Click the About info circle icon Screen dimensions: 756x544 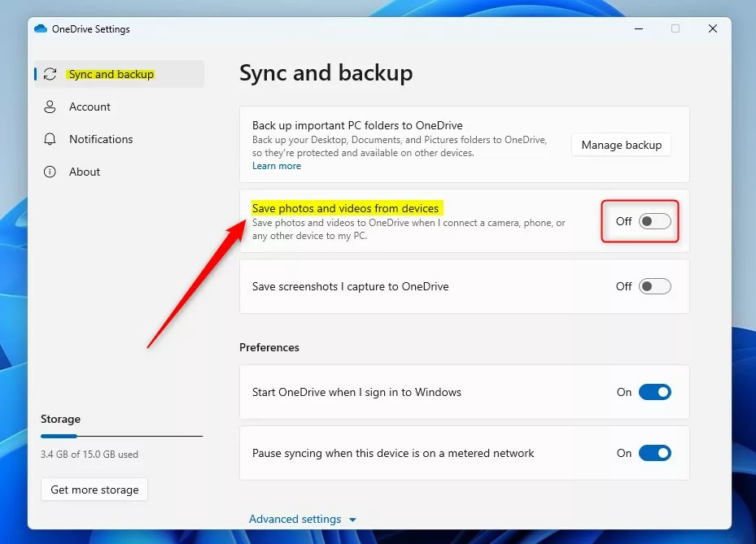pos(50,172)
